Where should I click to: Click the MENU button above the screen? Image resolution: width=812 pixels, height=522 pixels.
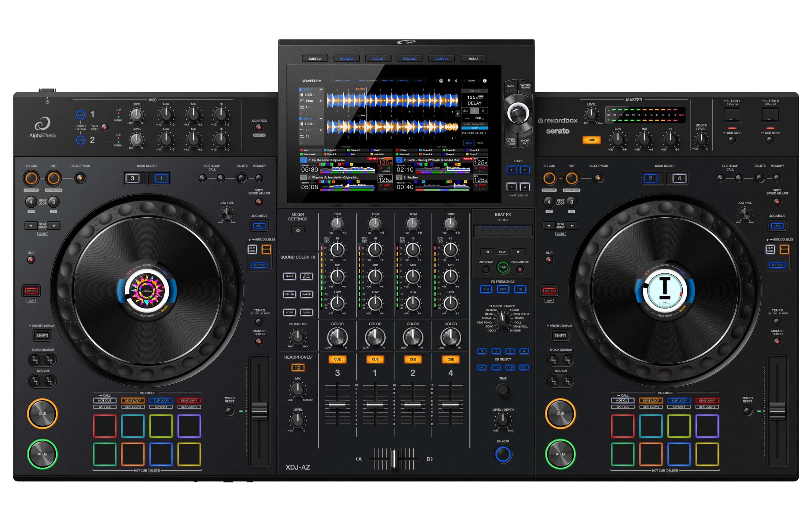tap(473, 59)
